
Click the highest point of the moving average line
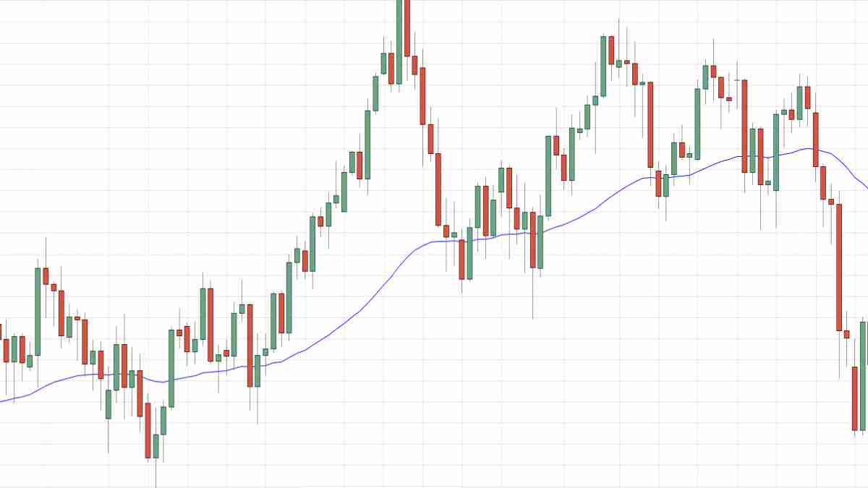[x=807, y=149]
